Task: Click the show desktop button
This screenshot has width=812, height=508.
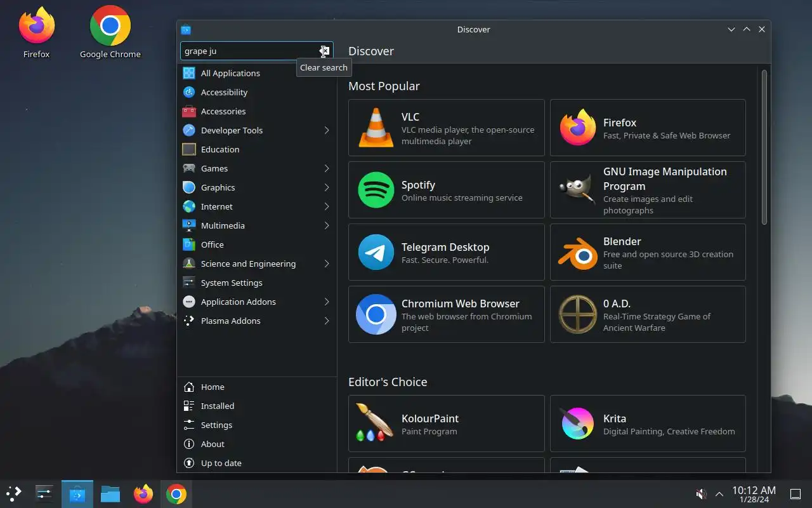Action: point(795,494)
